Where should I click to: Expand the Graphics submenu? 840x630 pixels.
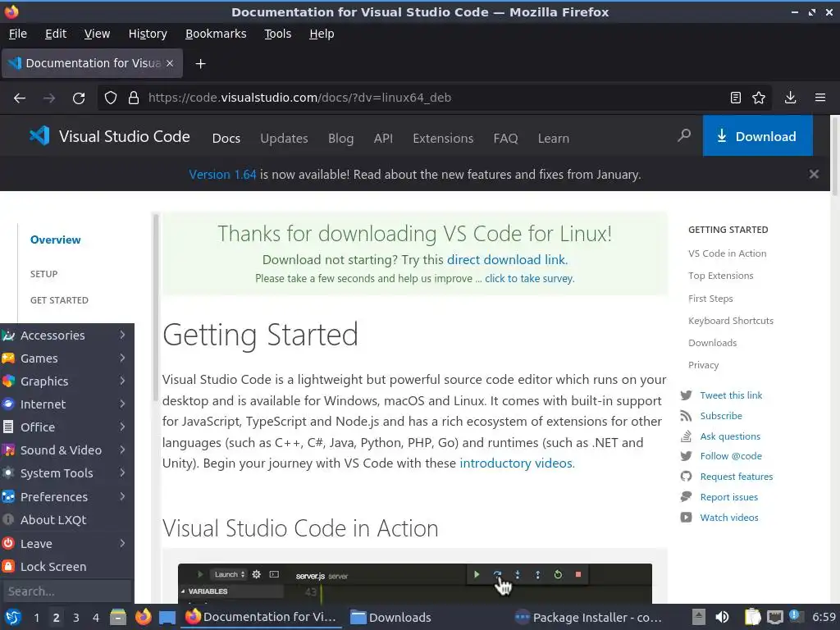click(66, 381)
